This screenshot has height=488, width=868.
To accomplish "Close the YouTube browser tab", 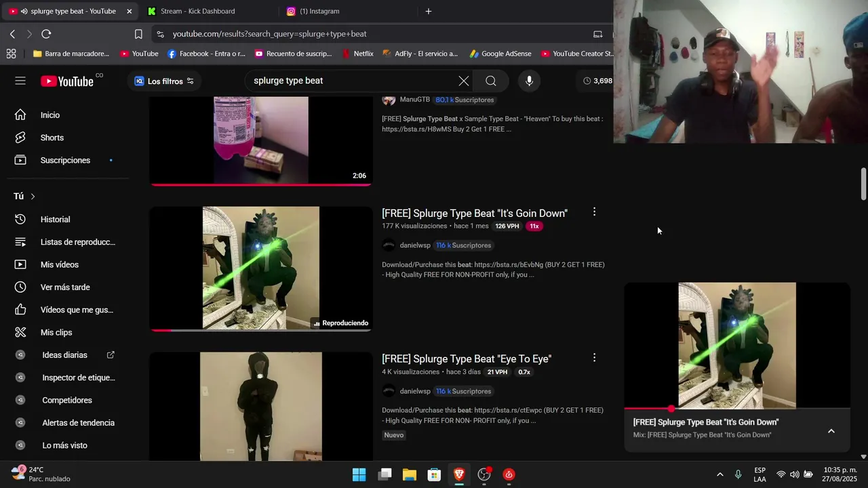I will point(129,12).
